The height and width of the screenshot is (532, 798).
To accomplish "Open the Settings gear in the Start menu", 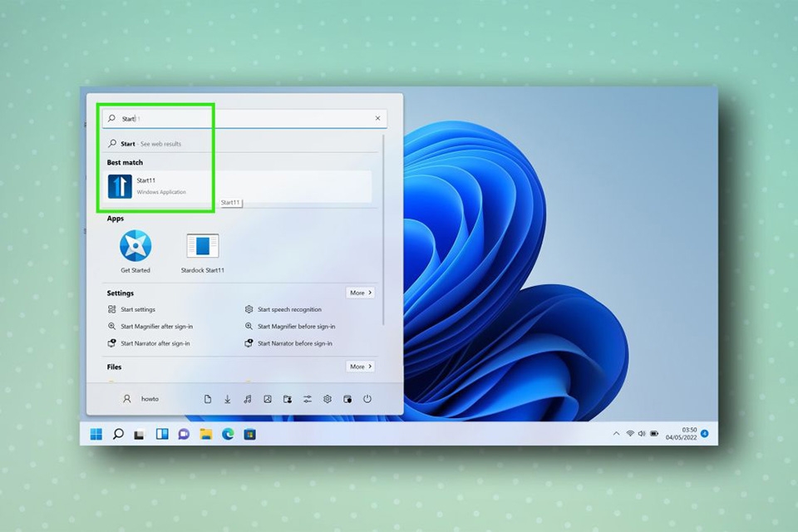I will (x=327, y=399).
